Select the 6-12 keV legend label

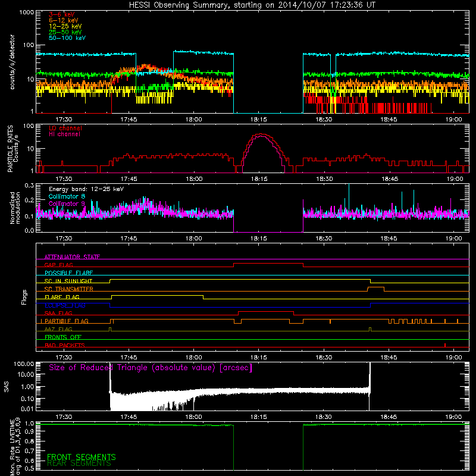[64, 20]
